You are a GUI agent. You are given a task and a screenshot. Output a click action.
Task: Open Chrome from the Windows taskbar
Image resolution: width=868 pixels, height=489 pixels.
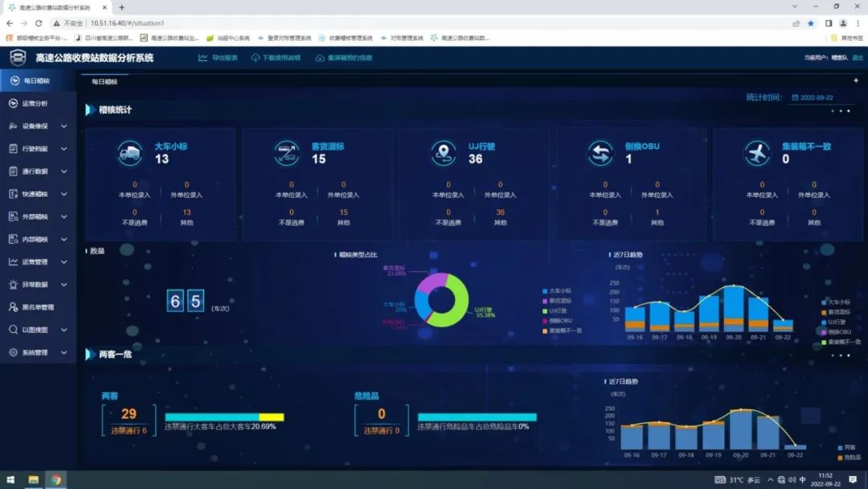(x=55, y=480)
